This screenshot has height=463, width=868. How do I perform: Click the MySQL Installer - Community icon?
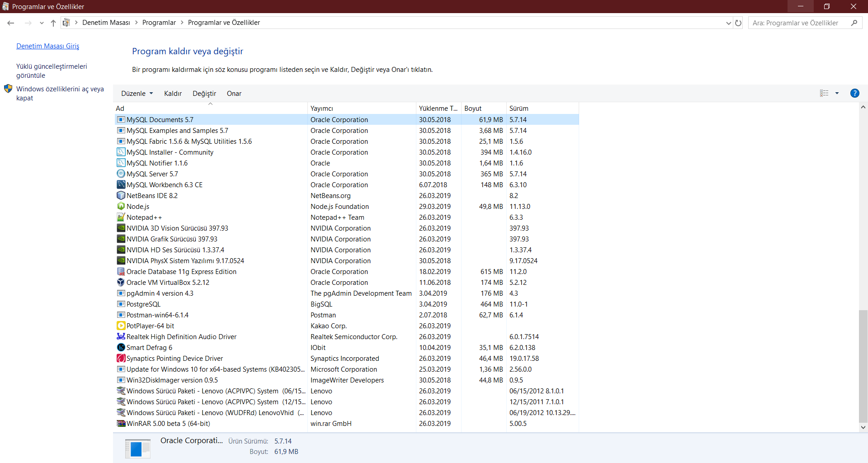pos(121,152)
